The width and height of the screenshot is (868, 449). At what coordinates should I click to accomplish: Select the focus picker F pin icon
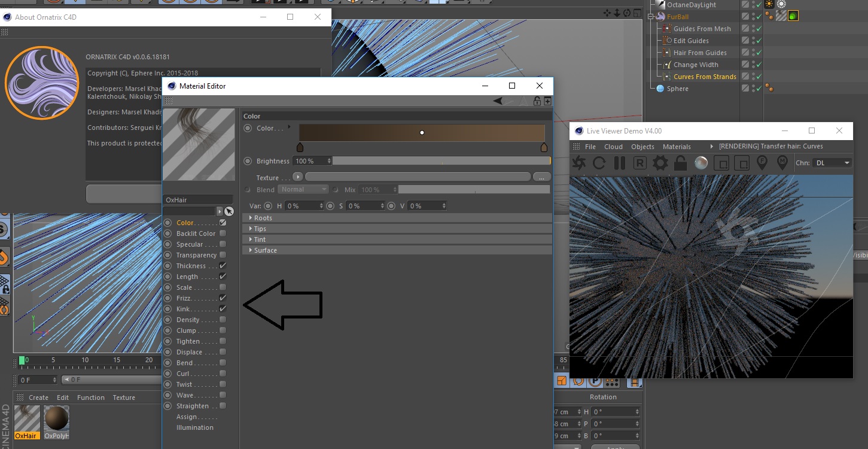[x=763, y=163]
